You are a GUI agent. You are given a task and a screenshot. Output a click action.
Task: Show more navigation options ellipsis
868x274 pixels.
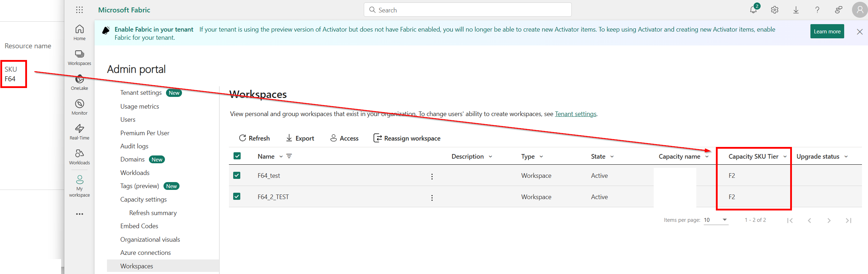[x=79, y=214]
